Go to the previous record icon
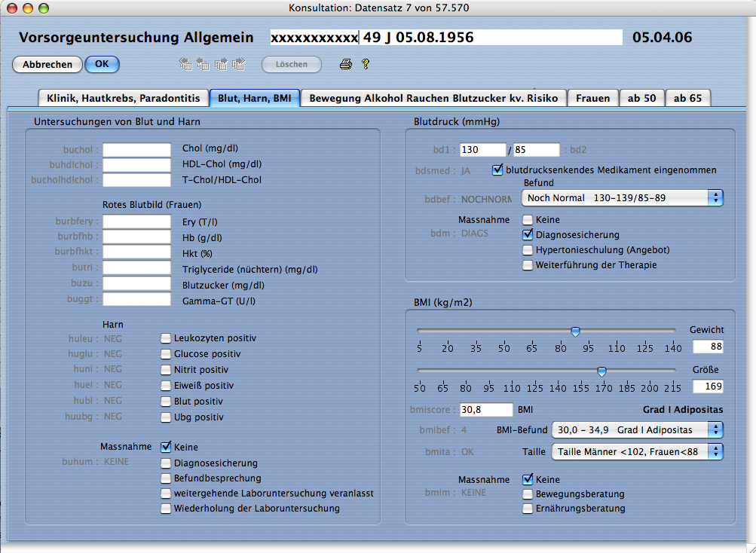The image size is (756, 553). tap(203, 64)
